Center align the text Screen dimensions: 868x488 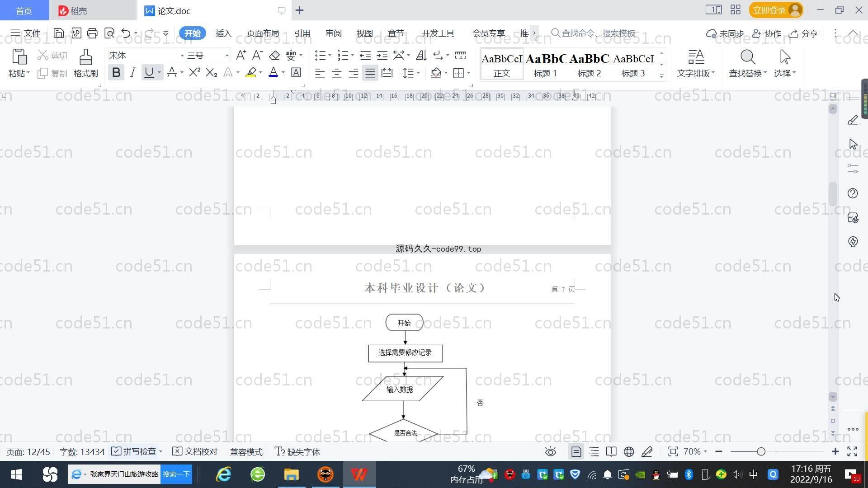[x=336, y=73]
